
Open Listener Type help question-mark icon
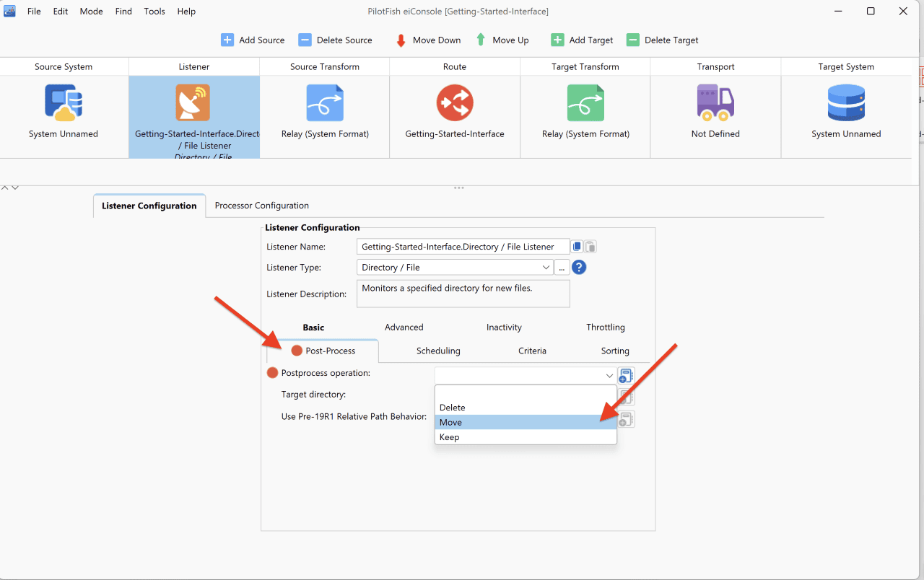(579, 268)
